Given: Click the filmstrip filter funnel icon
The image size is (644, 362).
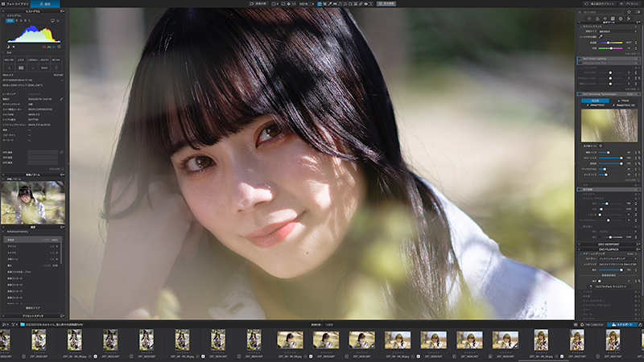Looking at the screenshot, I should click(14, 324).
